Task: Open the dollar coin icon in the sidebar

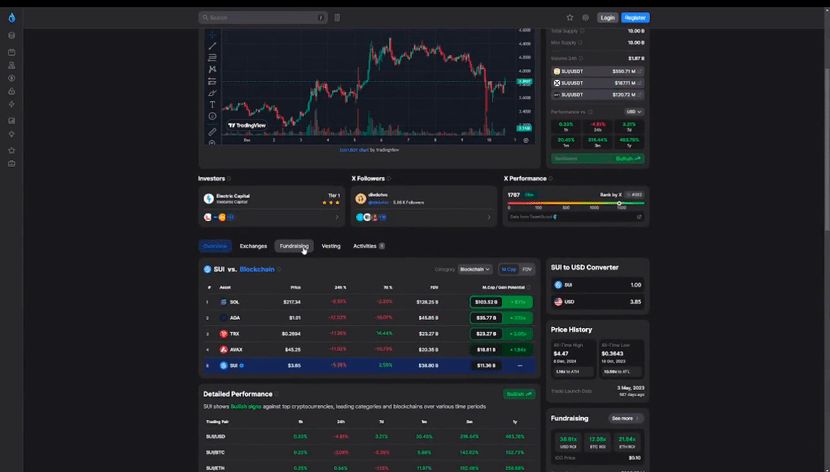Action: click(12, 78)
